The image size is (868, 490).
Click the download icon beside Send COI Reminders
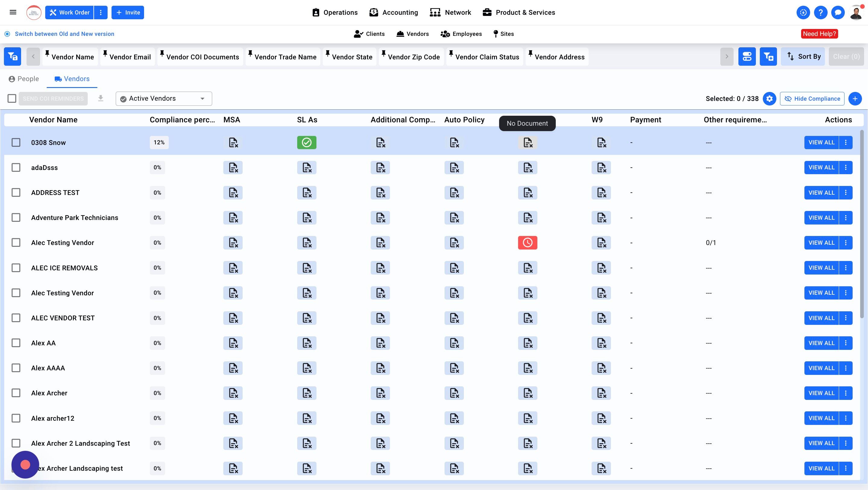pos(100,99)
